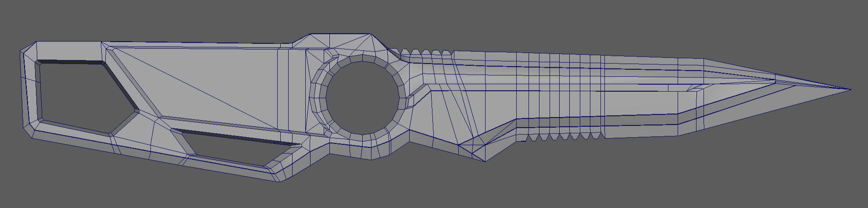Select the large flat handle panel face
868x208 pixels.
(x=211, y=88)
